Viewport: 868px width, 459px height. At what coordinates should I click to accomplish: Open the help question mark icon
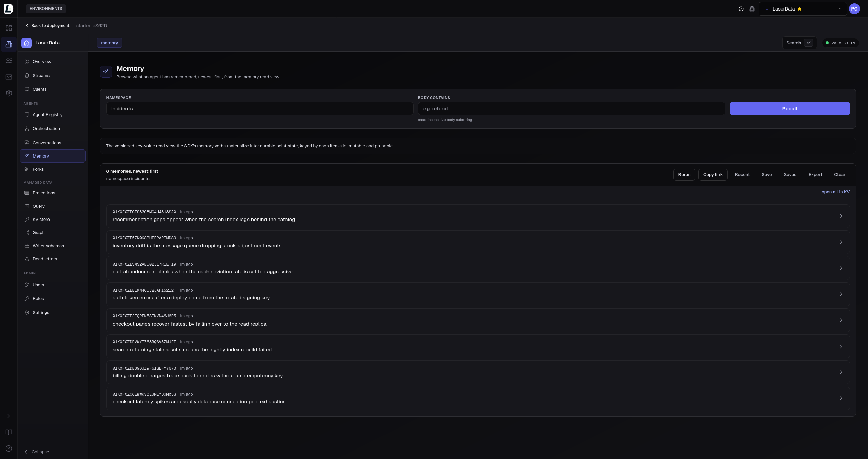[x=9, y=448]
